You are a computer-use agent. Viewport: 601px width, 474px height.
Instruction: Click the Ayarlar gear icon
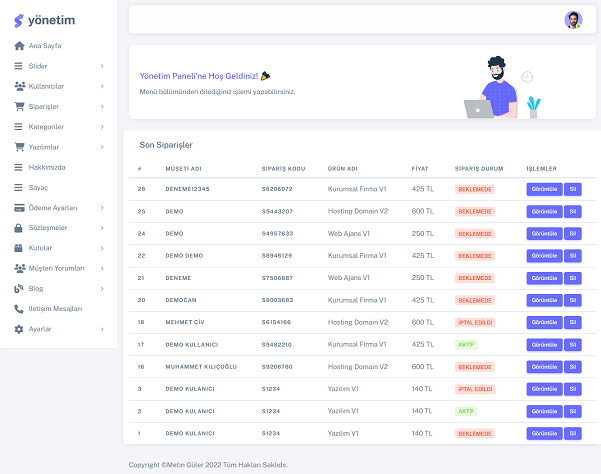tap(19, 329)
